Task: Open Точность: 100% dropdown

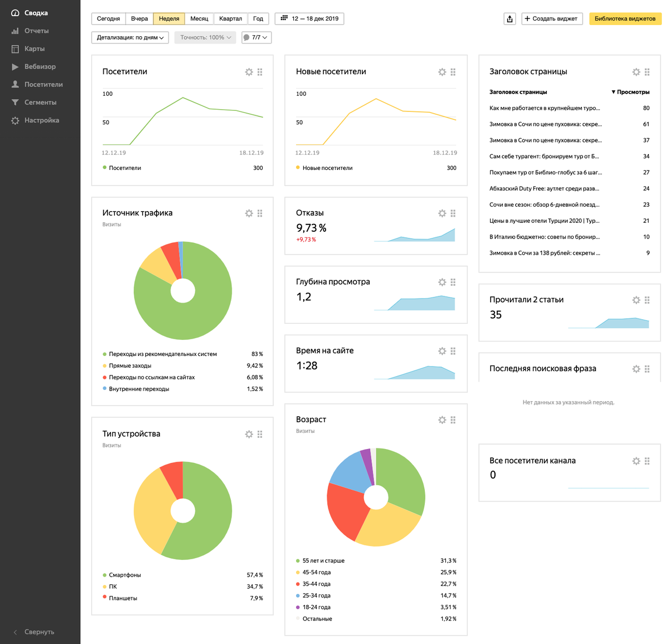Action: [205, 37]
